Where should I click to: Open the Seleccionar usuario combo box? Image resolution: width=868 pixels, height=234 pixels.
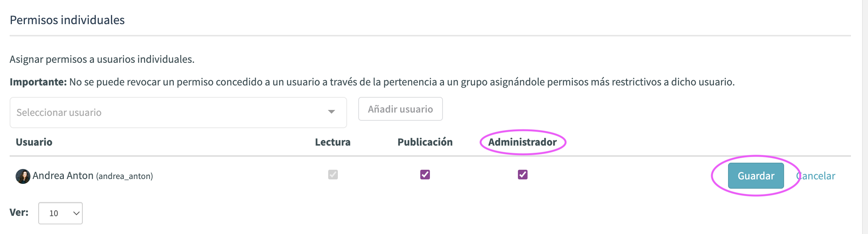click(x=178, y=113)
